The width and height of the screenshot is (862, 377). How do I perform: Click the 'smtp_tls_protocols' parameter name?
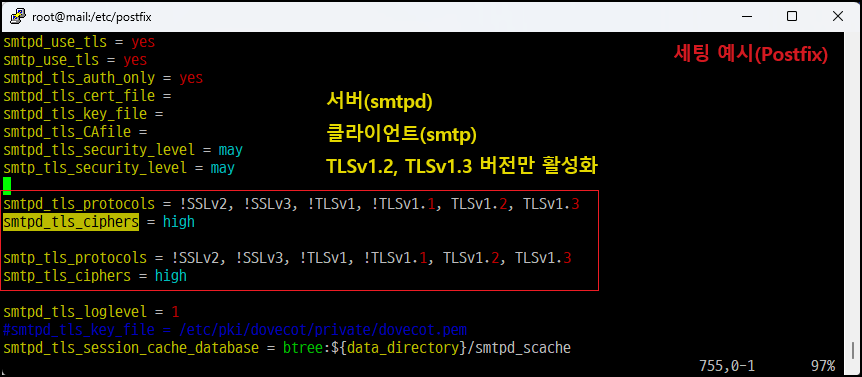pyautogui.click(x=75, y=258)
